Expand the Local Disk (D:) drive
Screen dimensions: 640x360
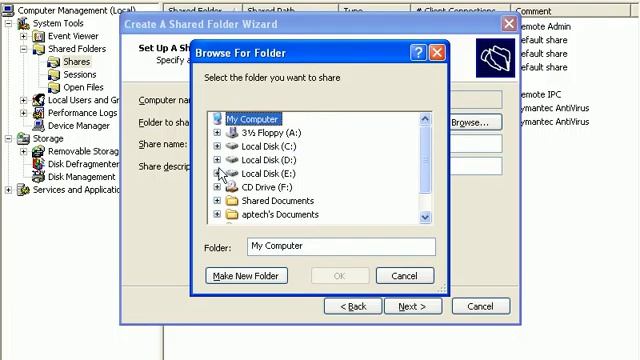tap(217, 160)
